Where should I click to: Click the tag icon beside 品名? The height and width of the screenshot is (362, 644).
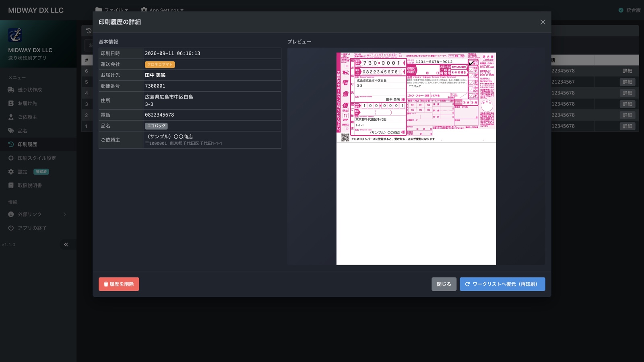click(11, 131)
